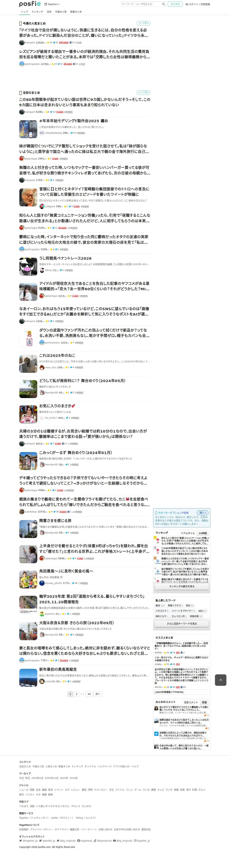
Task: Expand さらに注目キーワードを見る
Action: 182,624
